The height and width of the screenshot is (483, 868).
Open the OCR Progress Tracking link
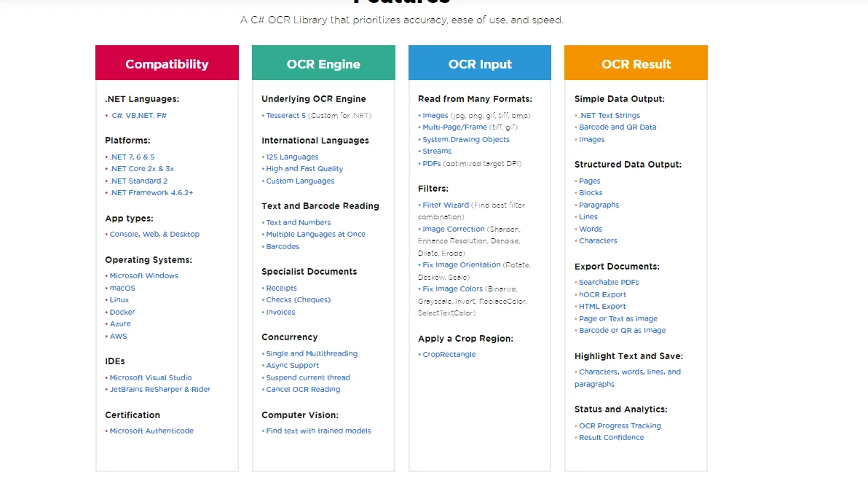tap(620, 425)
